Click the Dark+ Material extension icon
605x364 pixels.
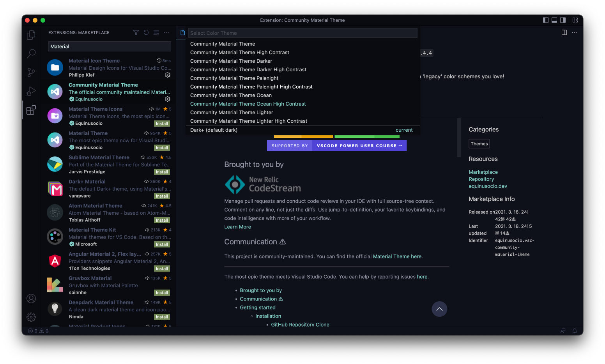coord(55,188)
